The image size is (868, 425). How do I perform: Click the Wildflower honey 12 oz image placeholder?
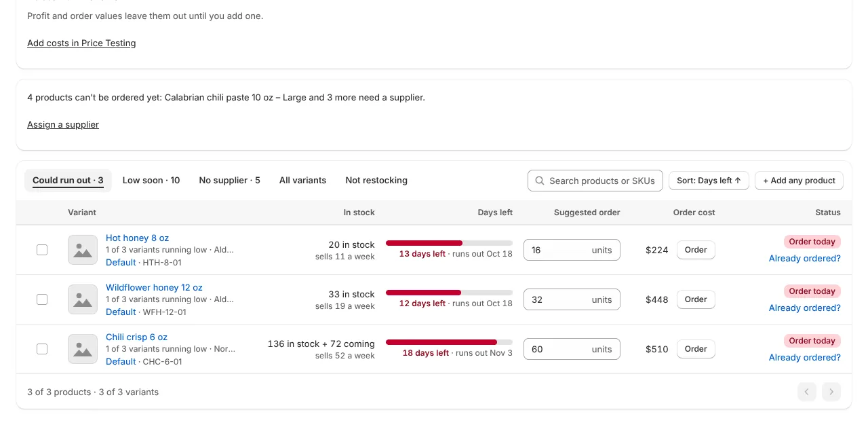click(x=83, y=299)
